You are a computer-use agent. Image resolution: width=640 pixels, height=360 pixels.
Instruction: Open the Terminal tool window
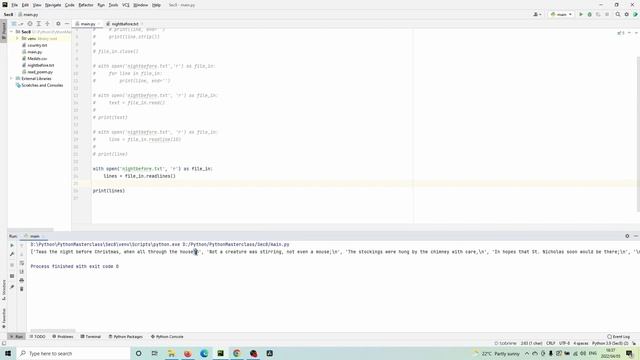pos(91,337)
